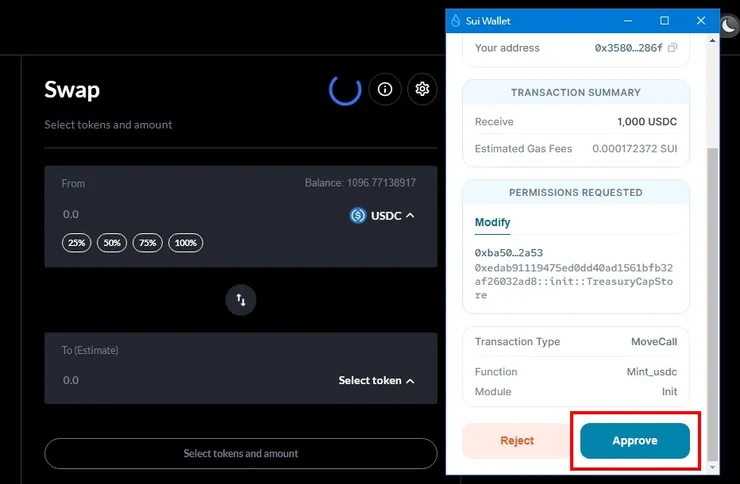Click the Init module value

click(669, 392)
